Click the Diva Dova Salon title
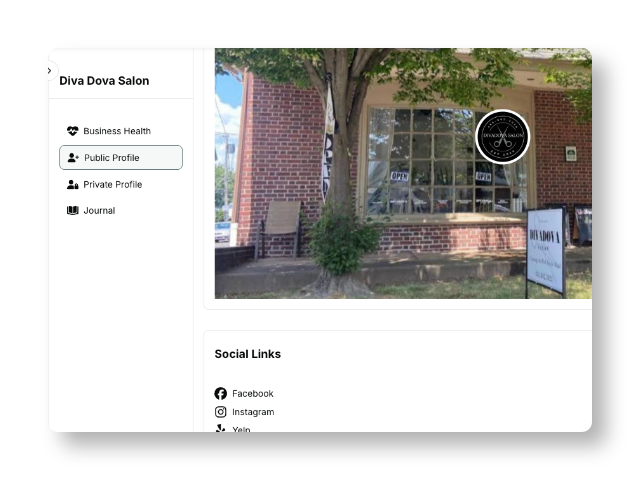 click(x=104, y=81)
